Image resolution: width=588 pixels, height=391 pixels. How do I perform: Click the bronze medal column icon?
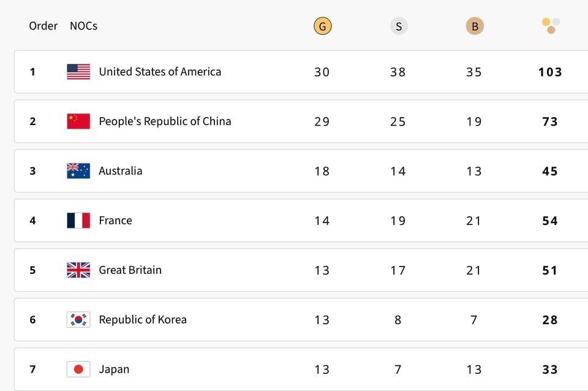click(x=474, y=26)
